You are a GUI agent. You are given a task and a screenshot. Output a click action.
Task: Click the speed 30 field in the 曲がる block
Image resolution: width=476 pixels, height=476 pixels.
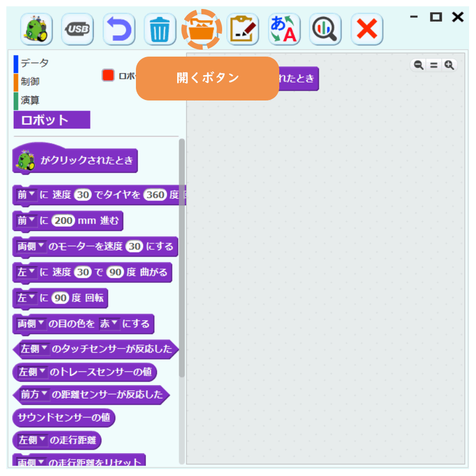83,272
